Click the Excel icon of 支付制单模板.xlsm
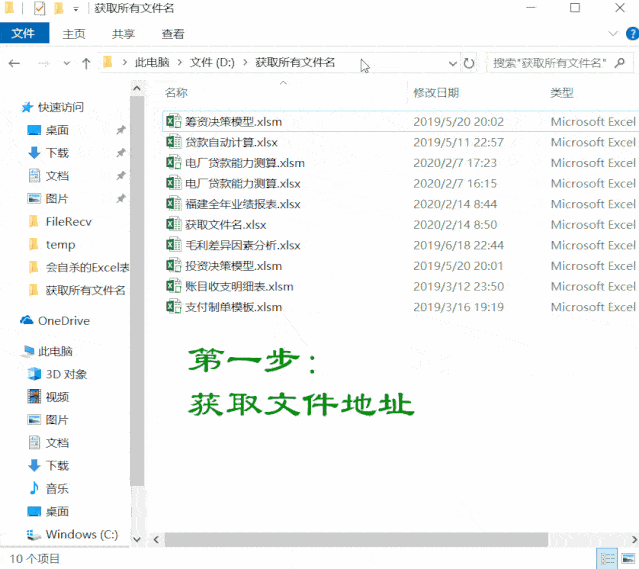This screenshot has height=569, width=639. pyautogui.click(x=174, y=307)
